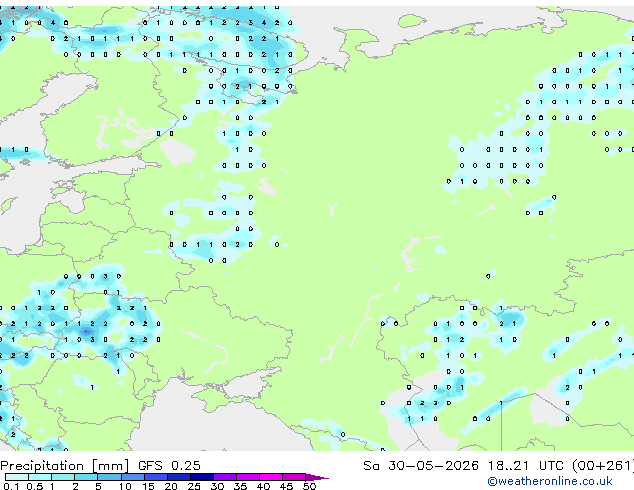
Task: Click the 20–25 mm legend color box
Action: 179,477
